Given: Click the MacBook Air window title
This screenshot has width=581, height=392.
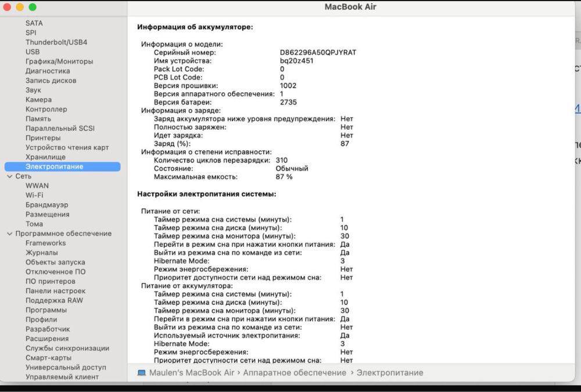Looking at the screenshot, I should (350, 7).
